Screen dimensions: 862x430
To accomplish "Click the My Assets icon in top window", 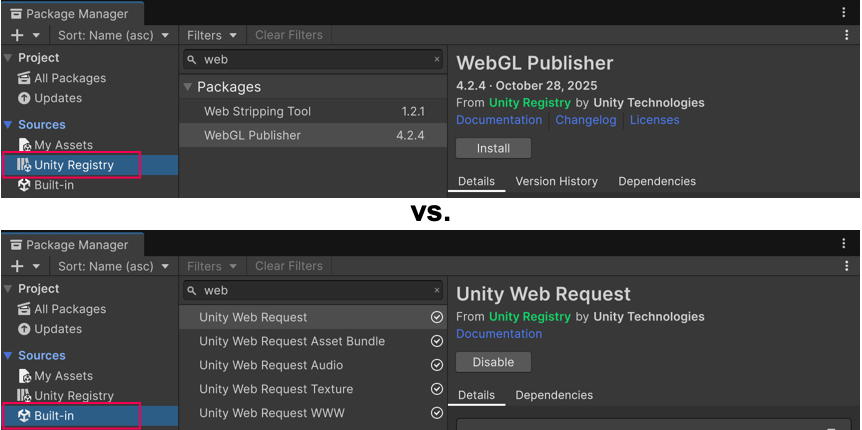I will pos(24,145).
